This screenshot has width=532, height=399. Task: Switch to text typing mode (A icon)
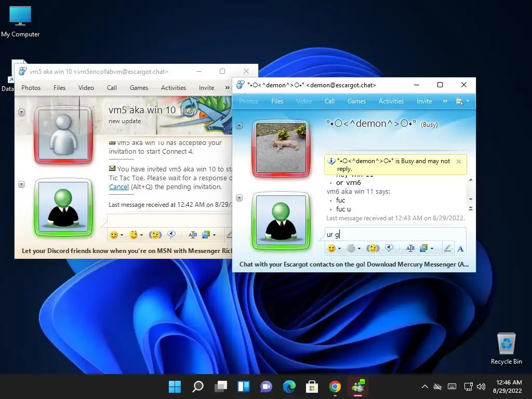click(x=460, y=249)
